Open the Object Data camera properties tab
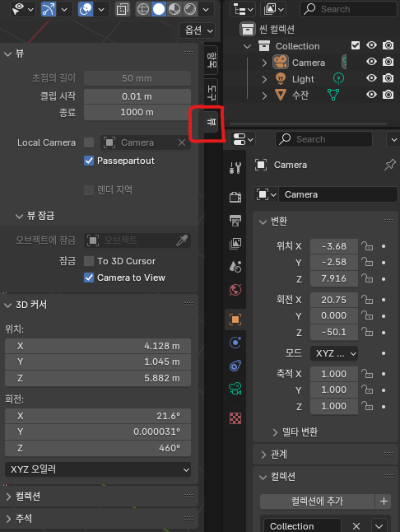Image resolution: width=400 pixels, height=532 pixels. coord(235,389)
